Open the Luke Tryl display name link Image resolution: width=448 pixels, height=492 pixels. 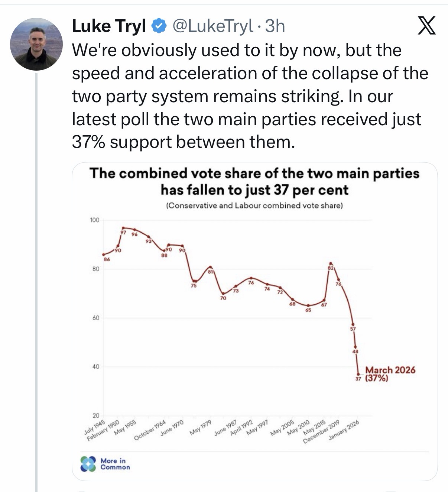[109, 26]
